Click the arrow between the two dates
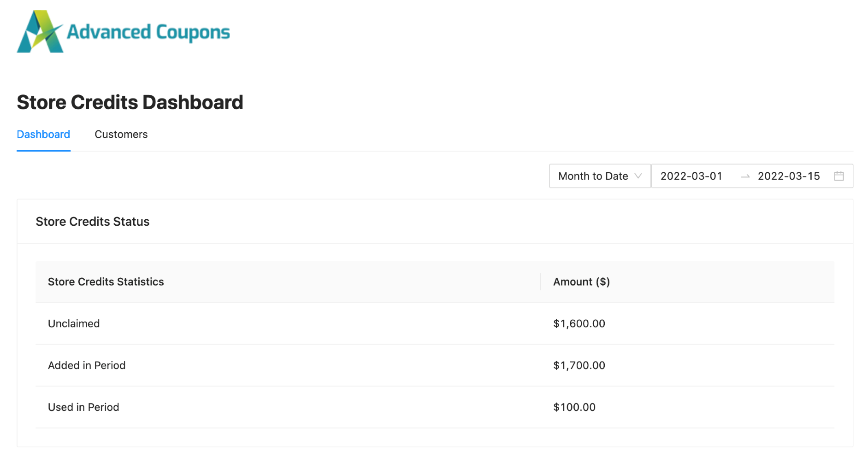The width and height of the screenshot is (868, 463). click(x=745, y=176)
